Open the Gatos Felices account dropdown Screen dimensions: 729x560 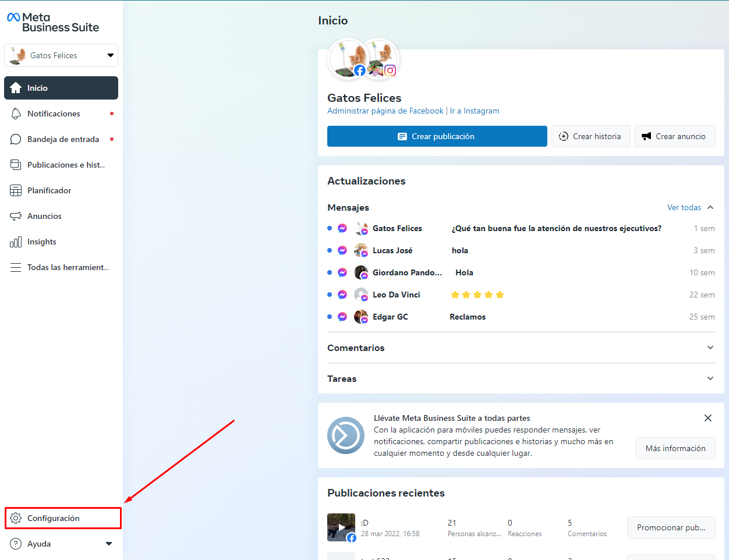tap(61, 55)
